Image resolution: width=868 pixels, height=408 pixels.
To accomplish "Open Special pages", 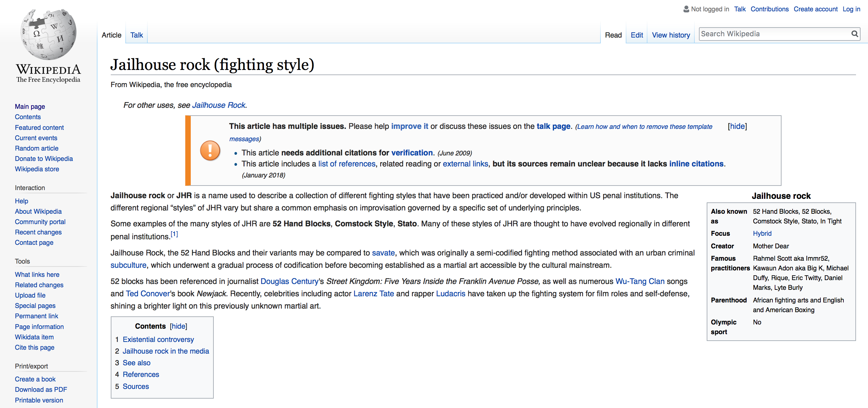I will [35, 306].
